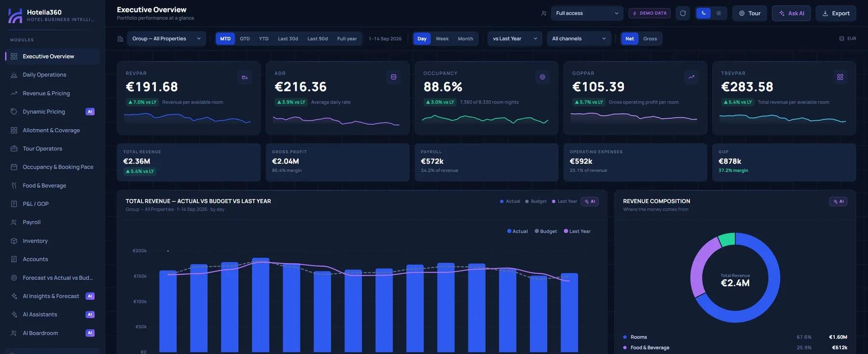
Task: Select the Last 30d period
Action: (x=288, y=39)
